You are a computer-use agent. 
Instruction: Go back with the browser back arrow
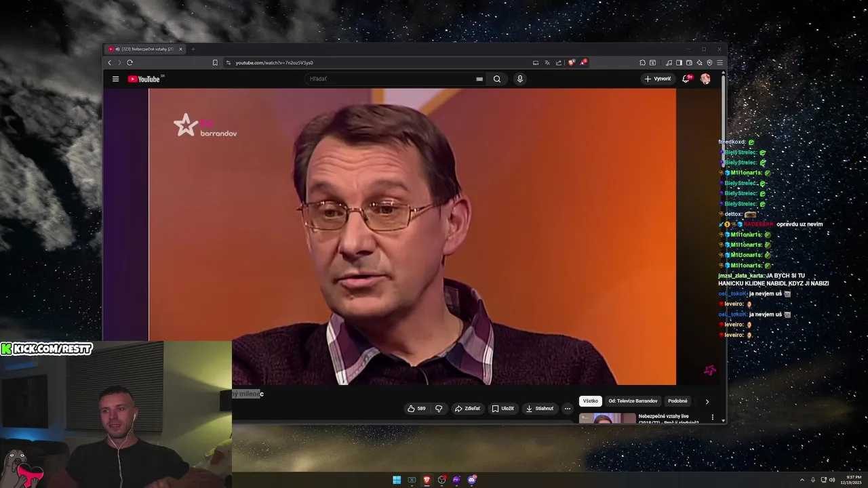[x=109, y=62]
